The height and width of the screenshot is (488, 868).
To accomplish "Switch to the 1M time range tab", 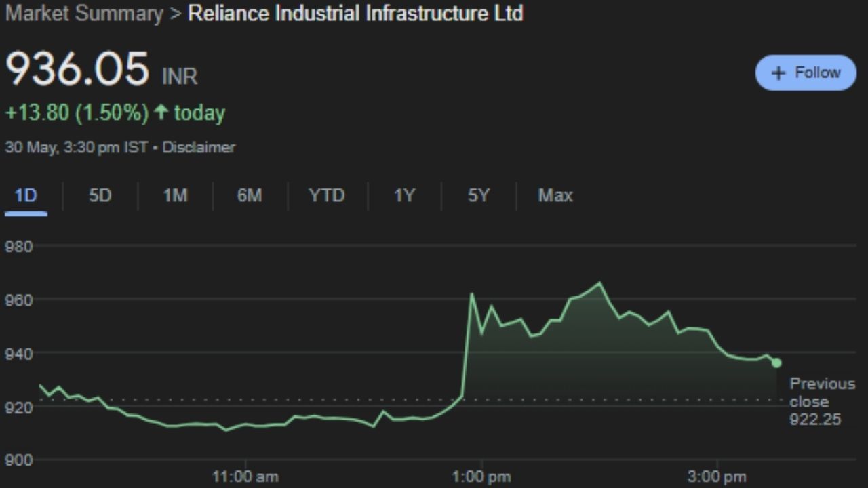I will (175, 196).
